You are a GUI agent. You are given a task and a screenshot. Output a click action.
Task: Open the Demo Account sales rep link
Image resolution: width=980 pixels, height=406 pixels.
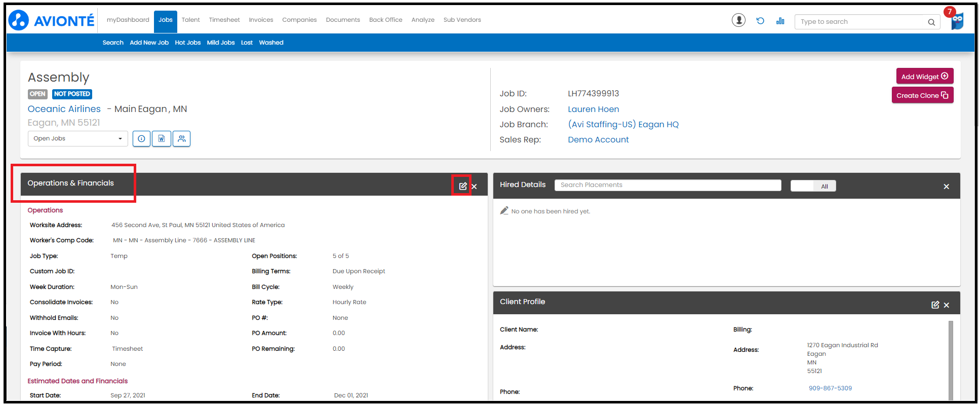[599, 140]
